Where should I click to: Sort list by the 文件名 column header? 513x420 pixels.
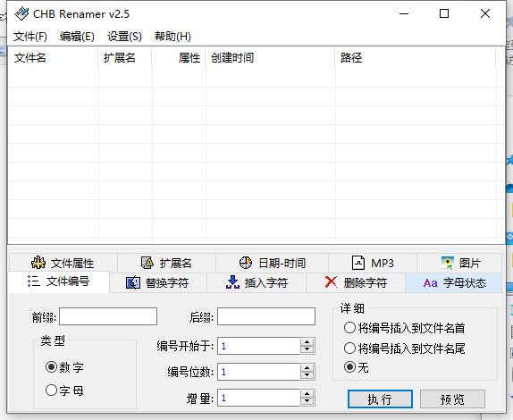[53, 58]
